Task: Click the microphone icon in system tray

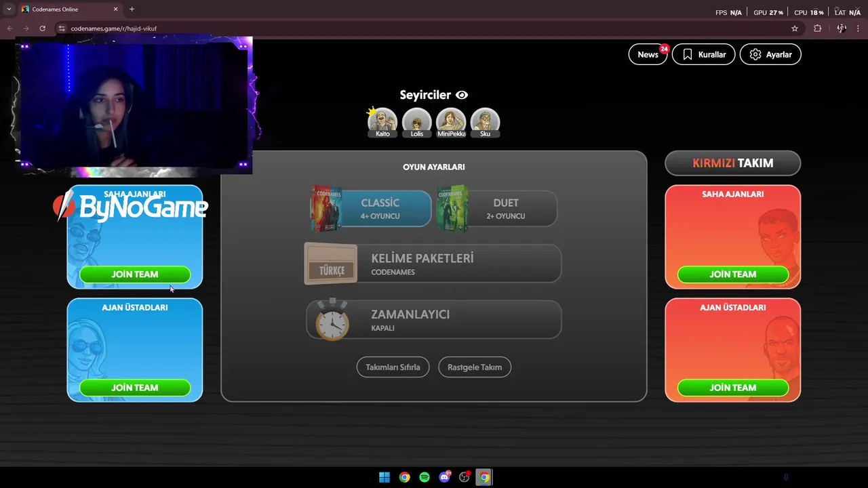Action: 786,477
